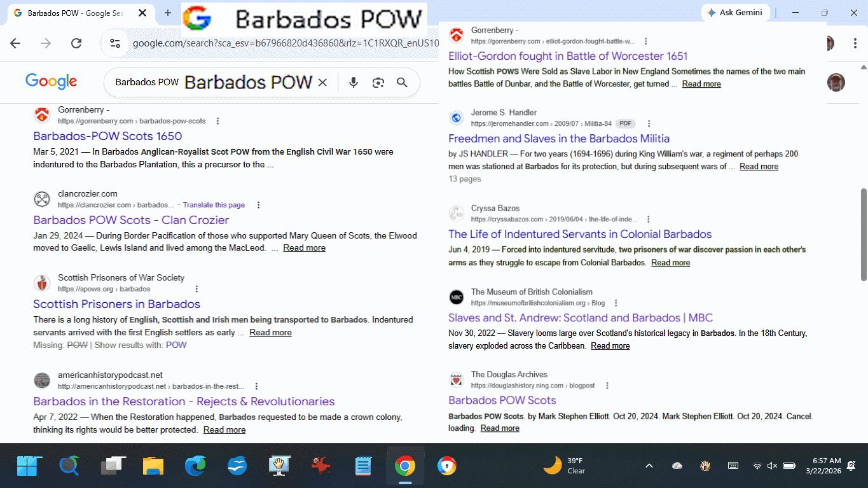The width and height of the screenshot is (868, 488).
Task: Open Scottish Prisoners in Barbados link
Action: point(116,304)
